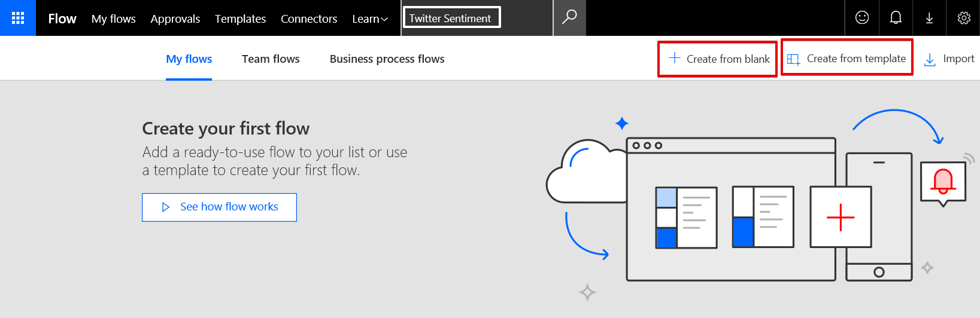Open the Business process flows tab
Screen dimensions: 980x318
click(387, 59)
